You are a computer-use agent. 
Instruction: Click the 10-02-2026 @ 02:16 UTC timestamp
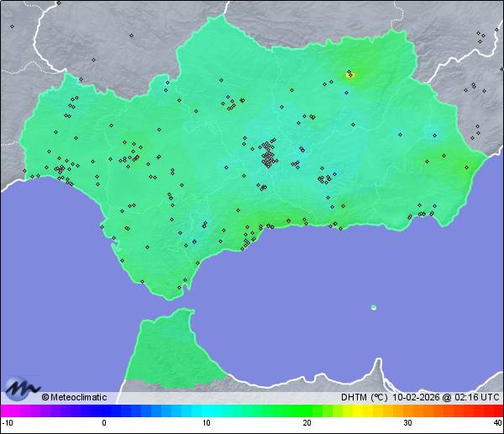[x=444, y=397]
